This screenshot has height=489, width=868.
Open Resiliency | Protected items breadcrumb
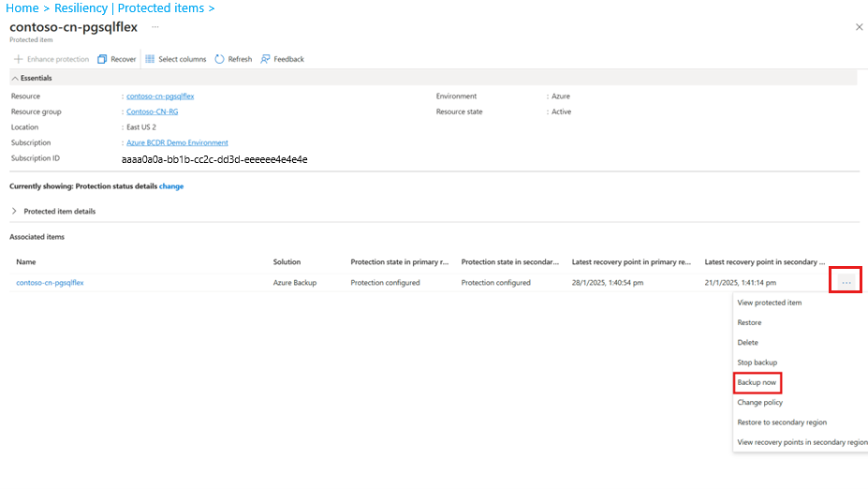(129, 8)
